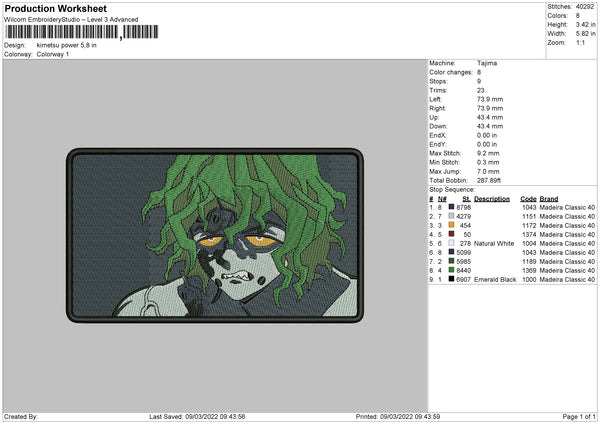Click the Max Jump value 7.0 mm

(488, 171)
